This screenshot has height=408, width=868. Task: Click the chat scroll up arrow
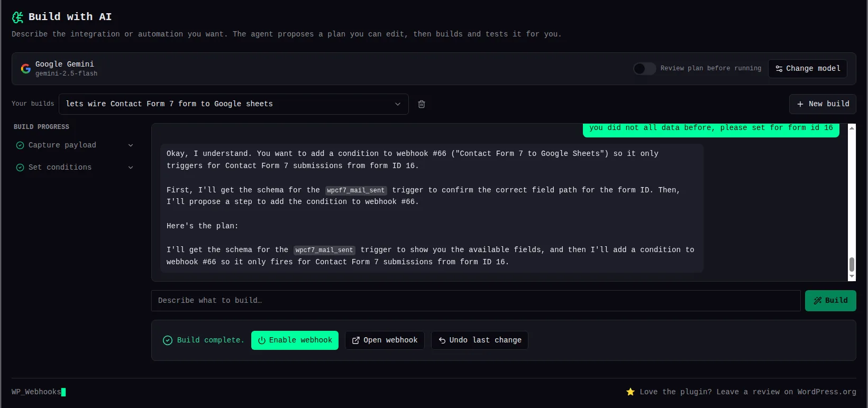click(x=852, y=128)
